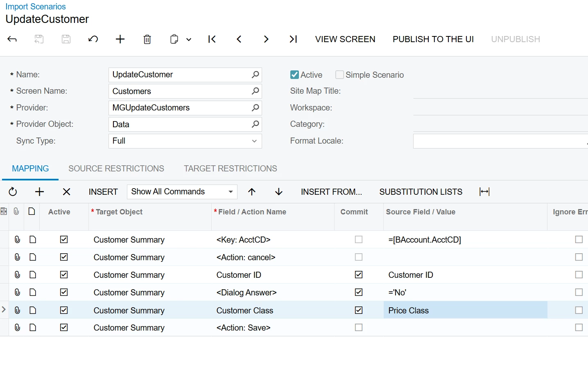Enable the Simple Scenario checkbox
The height and width of the screenshot is (367, 588).
pyautogui.click(x=339, y=75)
